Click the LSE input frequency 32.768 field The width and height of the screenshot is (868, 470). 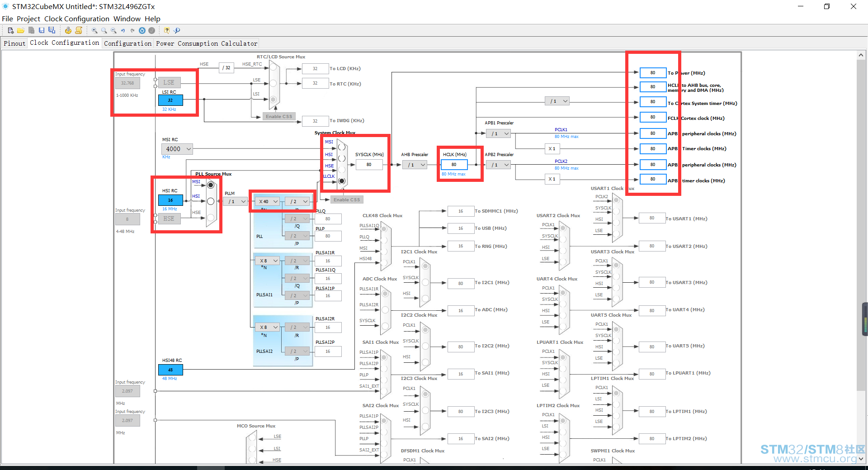pos(127,83)
